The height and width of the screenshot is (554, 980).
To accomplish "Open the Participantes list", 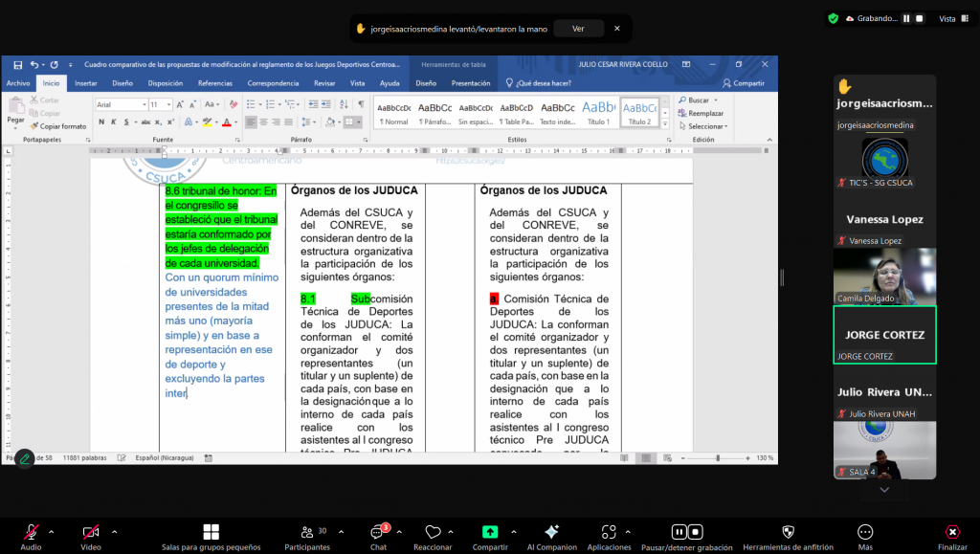I will pos(307,533).
